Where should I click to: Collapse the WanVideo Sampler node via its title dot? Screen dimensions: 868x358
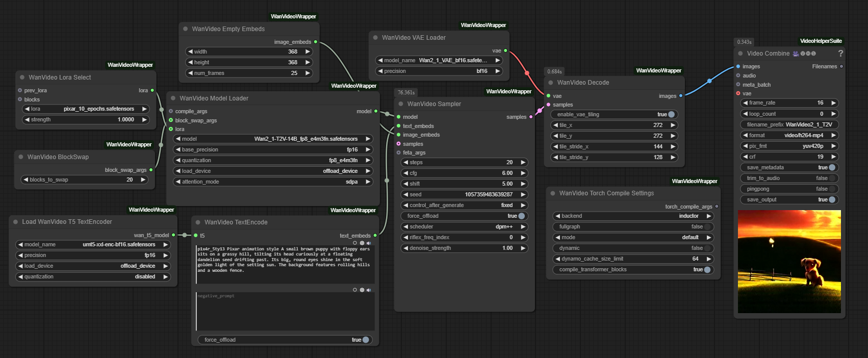[401, 104]
